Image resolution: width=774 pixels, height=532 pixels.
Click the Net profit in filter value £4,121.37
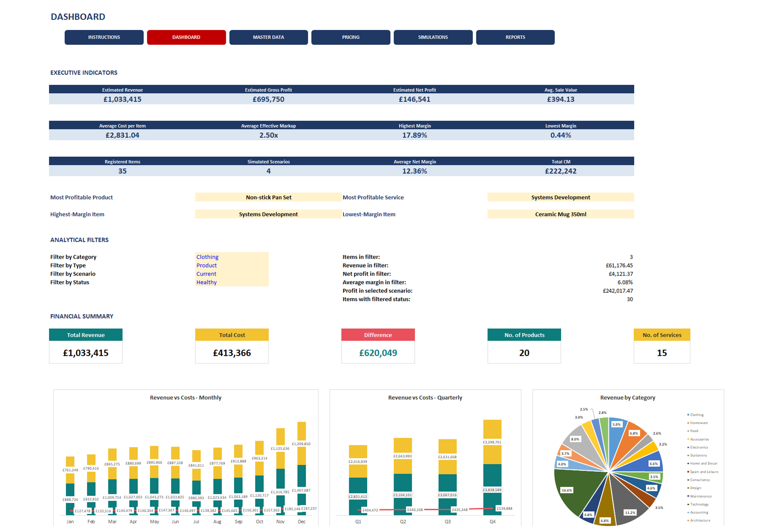coord(621,274)
